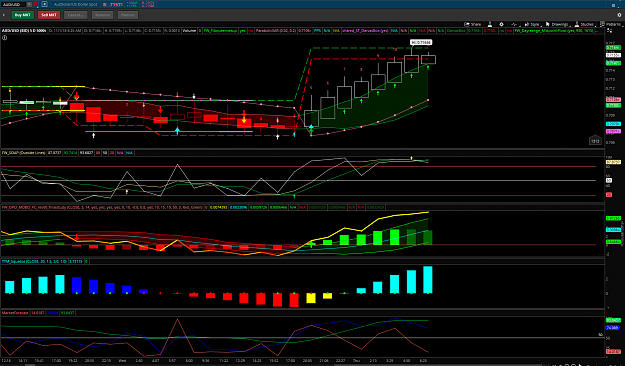Open the Patterns menu

[610, 24]
